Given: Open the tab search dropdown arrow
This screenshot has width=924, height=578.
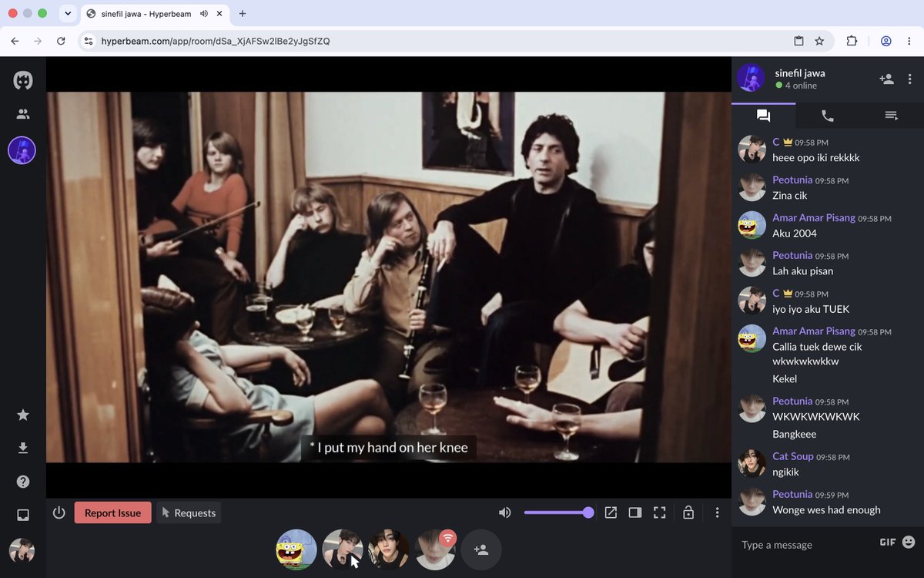Looking at the screenshot, I should click(68, 13).
